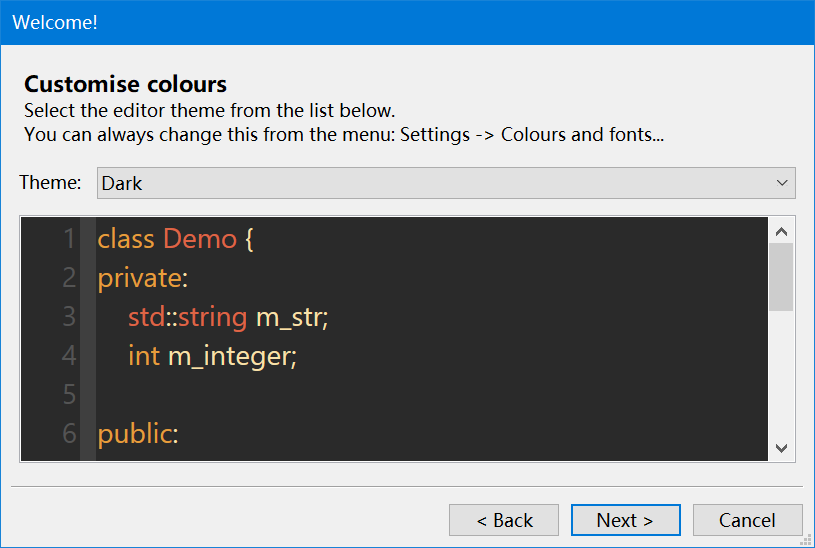Cancel the welcome wizard
This screenshot has height=548, width=815.
coord(747,520)
